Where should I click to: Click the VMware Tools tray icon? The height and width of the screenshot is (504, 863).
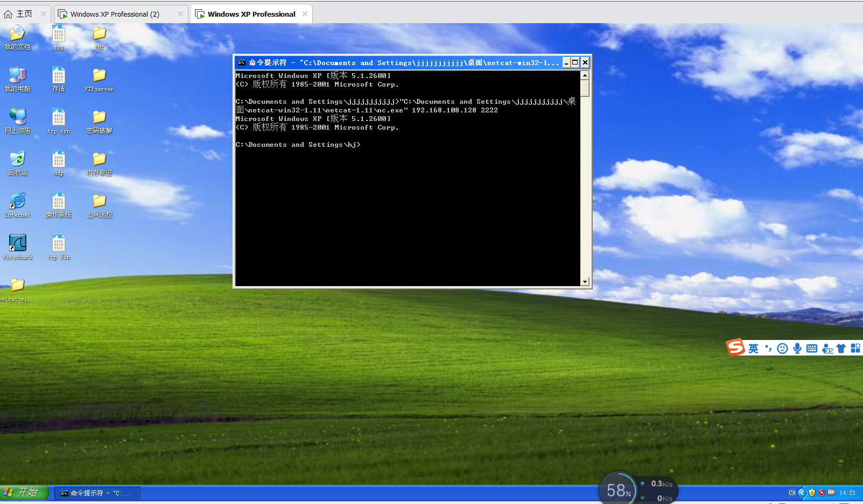coord(831,492)
